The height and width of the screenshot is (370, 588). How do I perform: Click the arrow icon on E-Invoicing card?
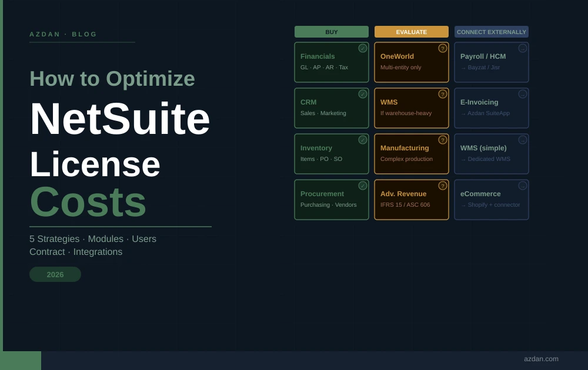(x=522, y=94)
